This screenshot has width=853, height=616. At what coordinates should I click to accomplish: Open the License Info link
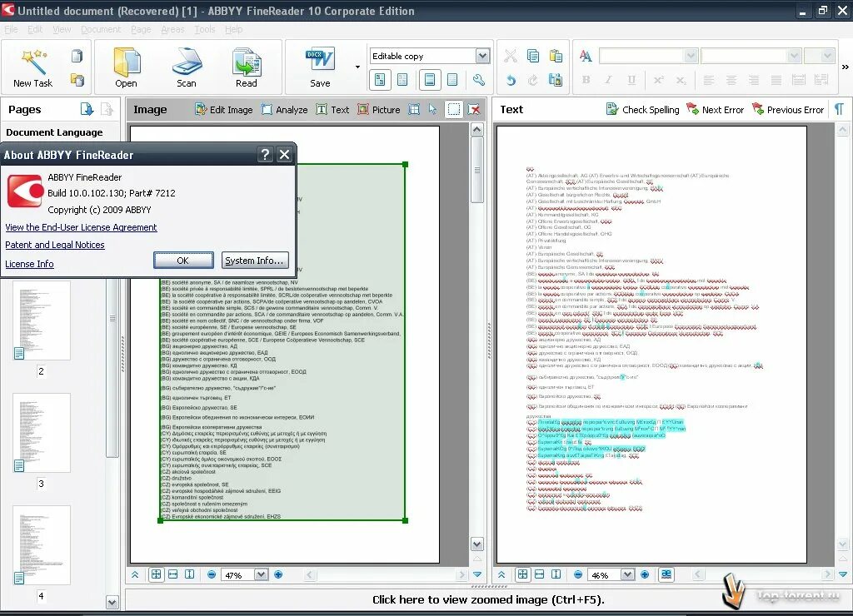(29, 264)
